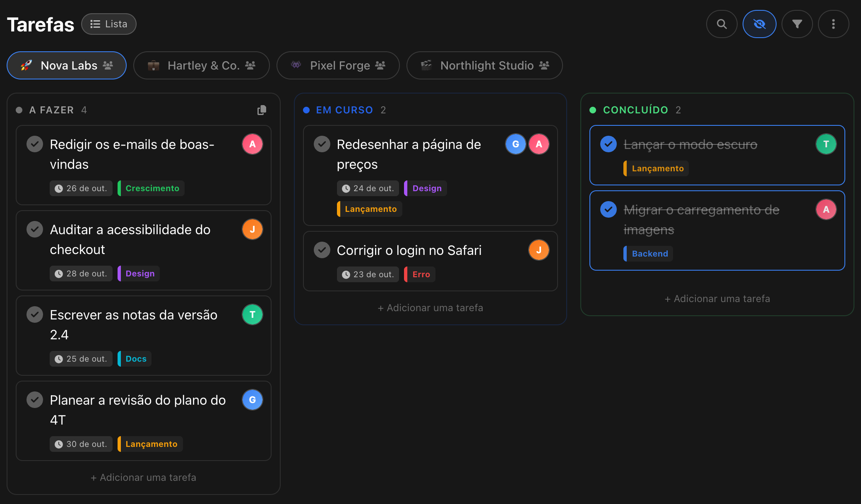Add a task in the Concluído column
The height and width of the screenshot is (504, 861).
point(717,299)
